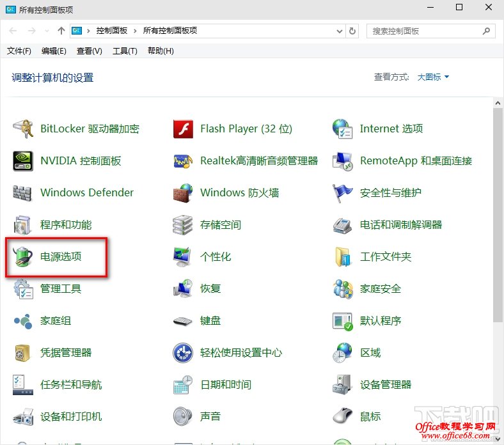Open the 任务栏和导航 icon
The height and width of the screenshot is (445, 504).
pos(23,385)
